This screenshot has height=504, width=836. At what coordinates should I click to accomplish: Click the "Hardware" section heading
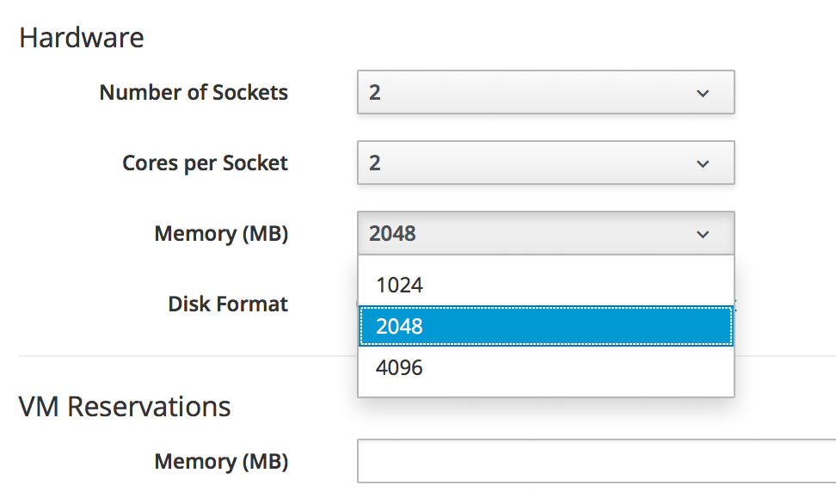point(82,38)
